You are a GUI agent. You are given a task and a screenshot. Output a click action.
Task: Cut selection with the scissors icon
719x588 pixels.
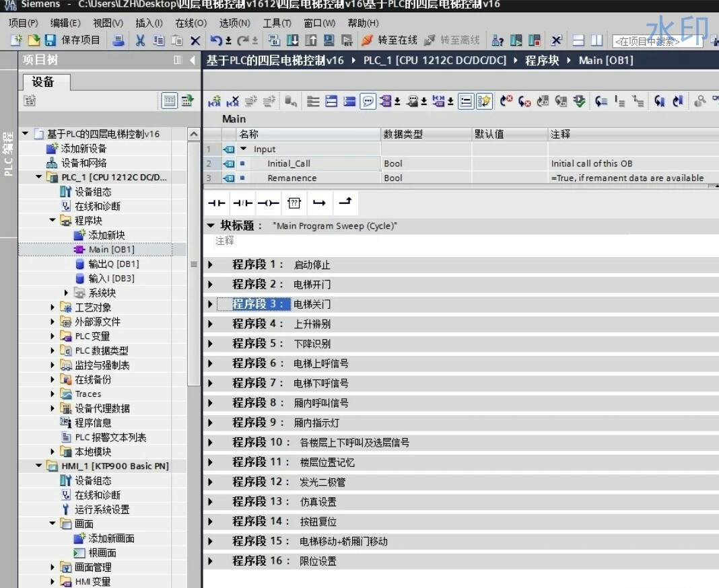(140, 40)
